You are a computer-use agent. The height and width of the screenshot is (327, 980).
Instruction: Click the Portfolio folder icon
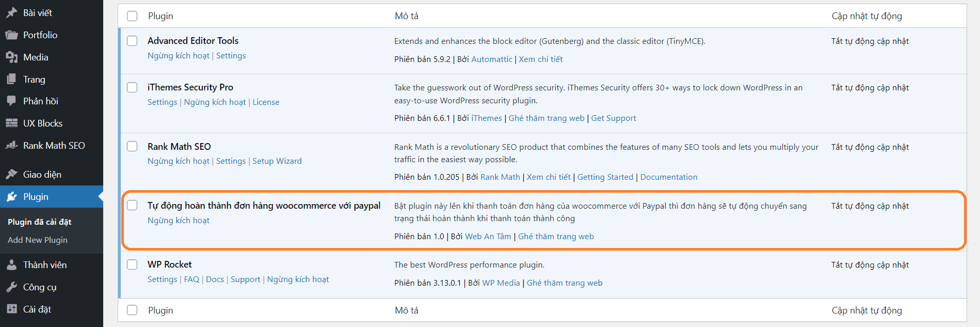11,35
